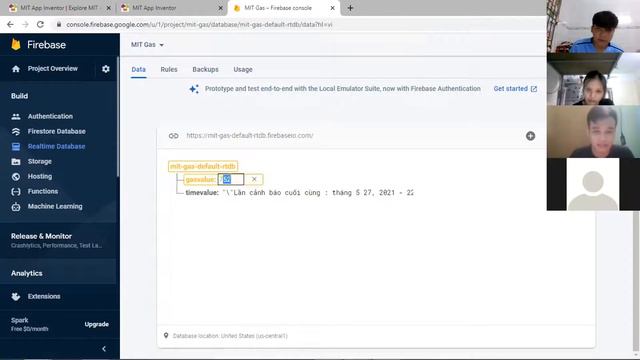Open Project Overview home icon

pyautogui.click(x=16, y=69)
